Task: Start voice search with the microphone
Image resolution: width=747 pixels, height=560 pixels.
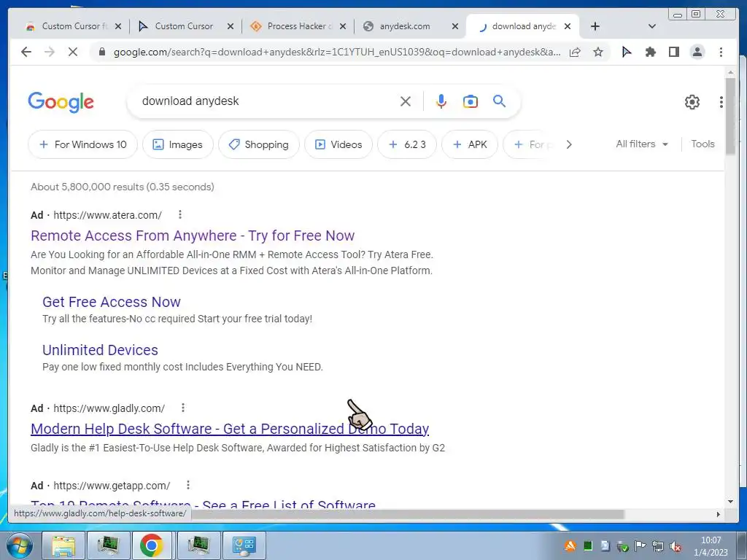Action: (x=441, y=101)
